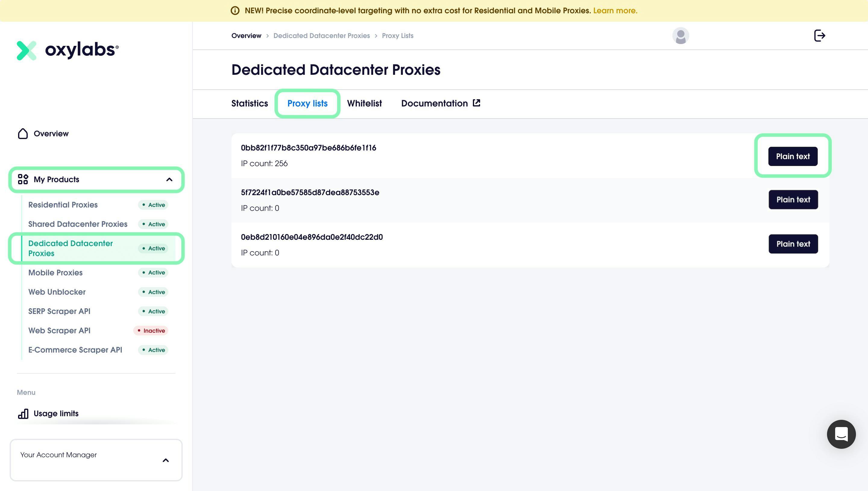Click Plain text for 256-IP list
868x491 pixels.
point(793,157)
